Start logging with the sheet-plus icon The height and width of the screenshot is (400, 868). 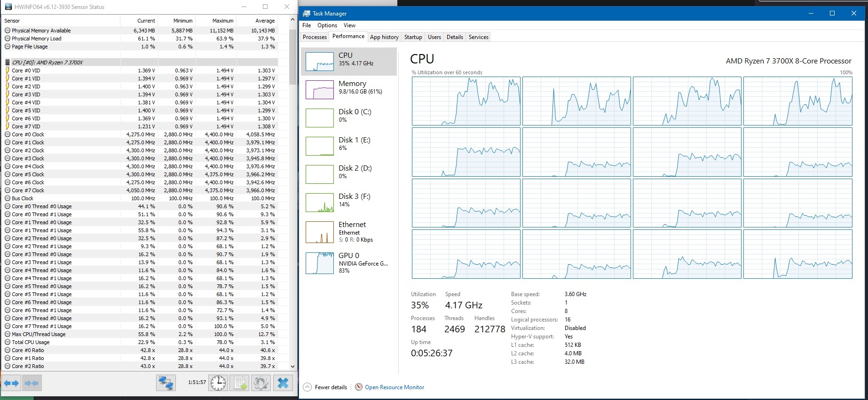[240, 383]
